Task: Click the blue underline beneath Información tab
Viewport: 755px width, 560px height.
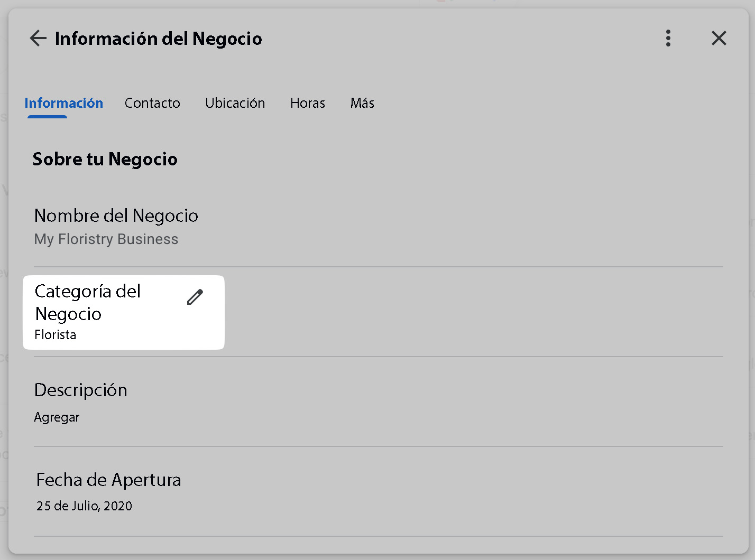Action: coord(48,116)
